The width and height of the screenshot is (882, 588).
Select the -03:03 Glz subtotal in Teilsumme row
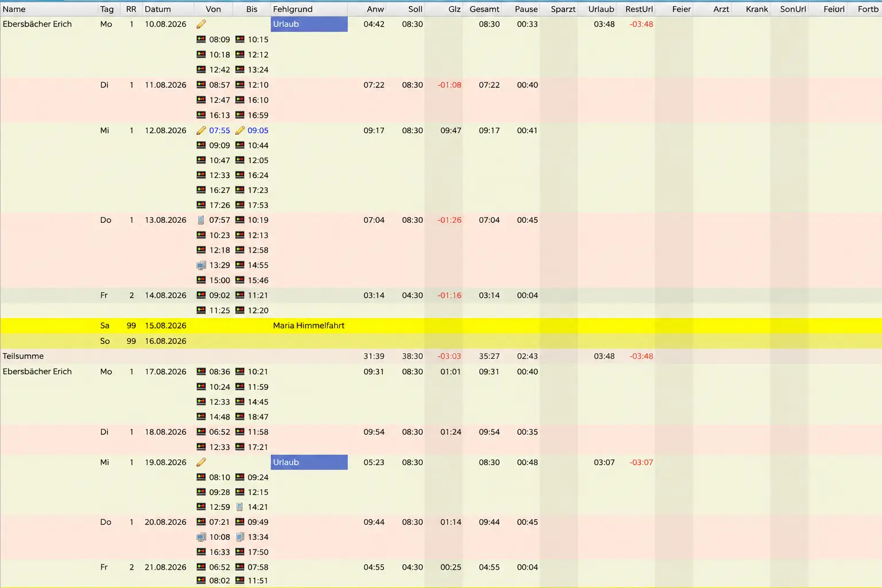click(450, 356)
